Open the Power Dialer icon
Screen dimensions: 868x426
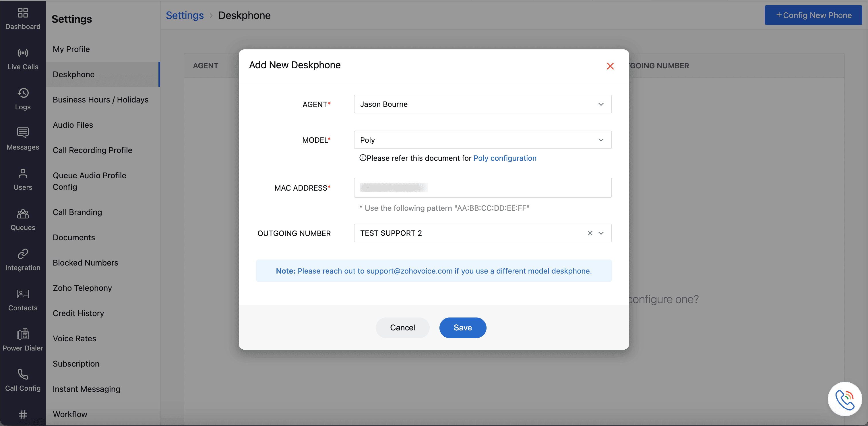tap(23, 334)
